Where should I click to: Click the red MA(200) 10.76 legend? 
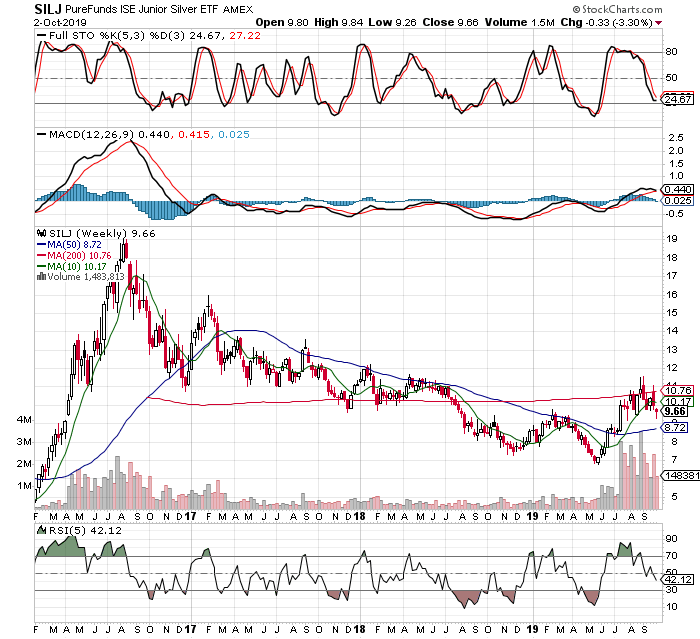[x=74, y=255]
